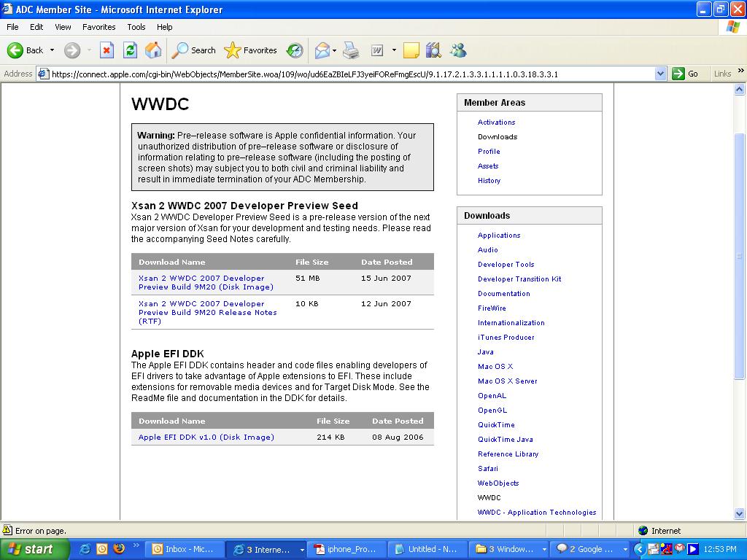Open the Back button history dropdown
Image resolution: width=747 pixels, height=560 pixels.
[x=52, y=50]
